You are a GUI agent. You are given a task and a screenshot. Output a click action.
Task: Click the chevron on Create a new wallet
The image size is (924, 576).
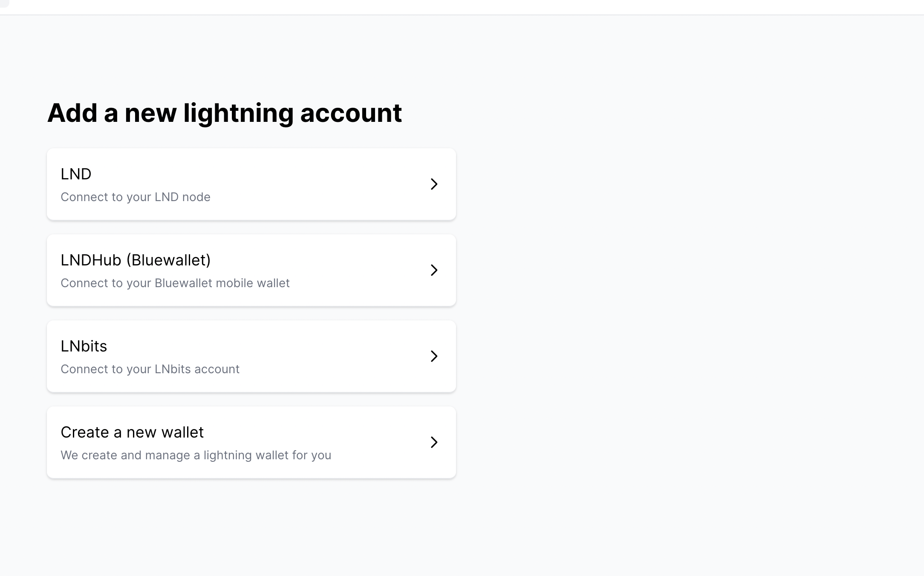(x=434, y=442)
